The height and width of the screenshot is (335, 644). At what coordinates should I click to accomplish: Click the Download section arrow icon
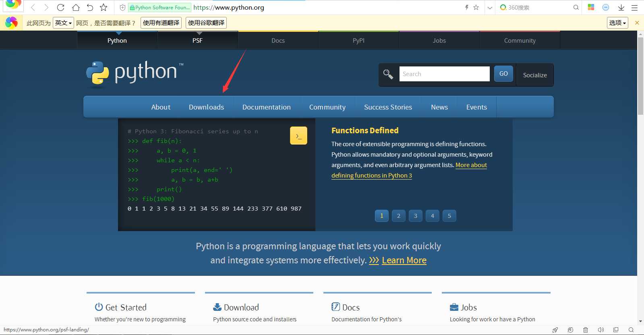tap(217, 307)
